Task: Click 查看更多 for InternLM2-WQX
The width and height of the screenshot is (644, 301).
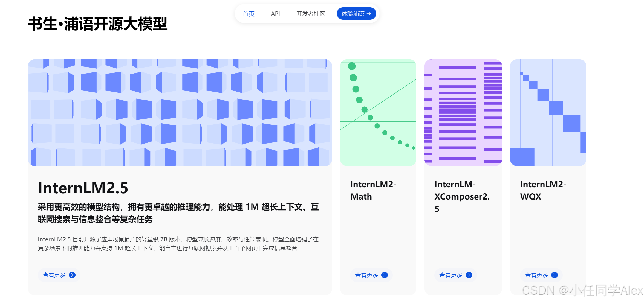Action: click(x=536, y=275)
